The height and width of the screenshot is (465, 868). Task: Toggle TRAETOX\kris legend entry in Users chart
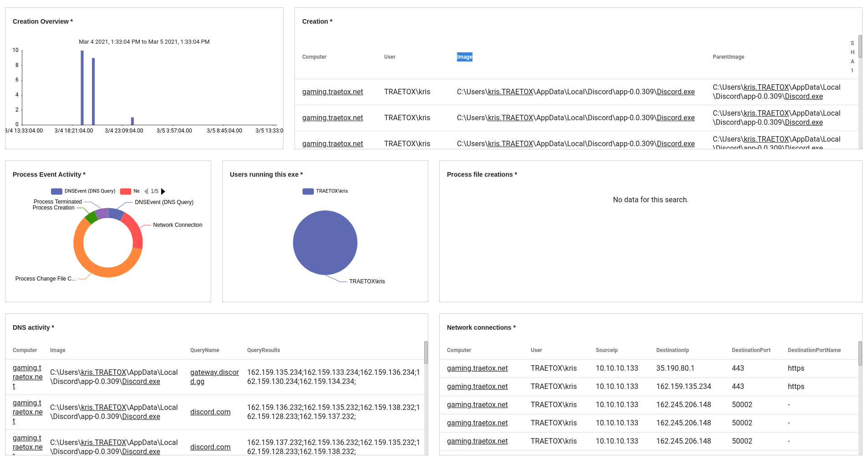coord(325,191)
